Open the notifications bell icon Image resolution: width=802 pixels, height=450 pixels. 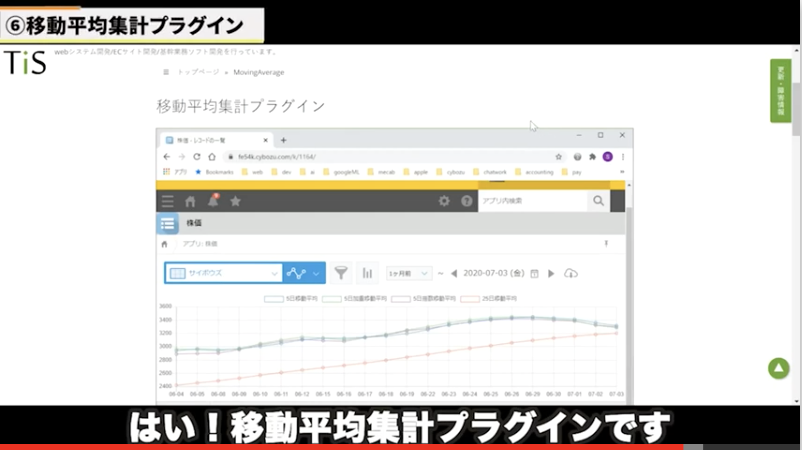212,201
